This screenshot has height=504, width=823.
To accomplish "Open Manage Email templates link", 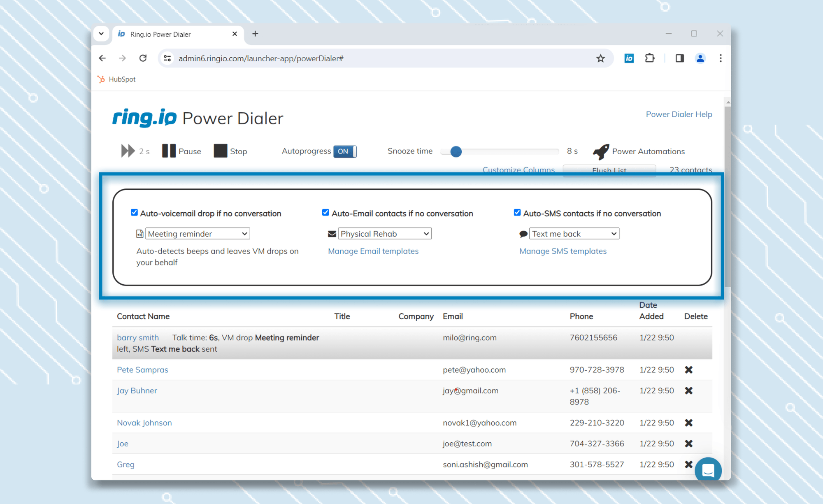I will [x=373, y=251].
